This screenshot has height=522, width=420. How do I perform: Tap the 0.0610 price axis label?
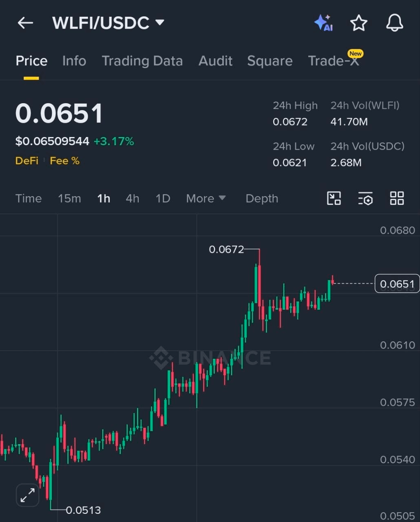pos(398,345)
